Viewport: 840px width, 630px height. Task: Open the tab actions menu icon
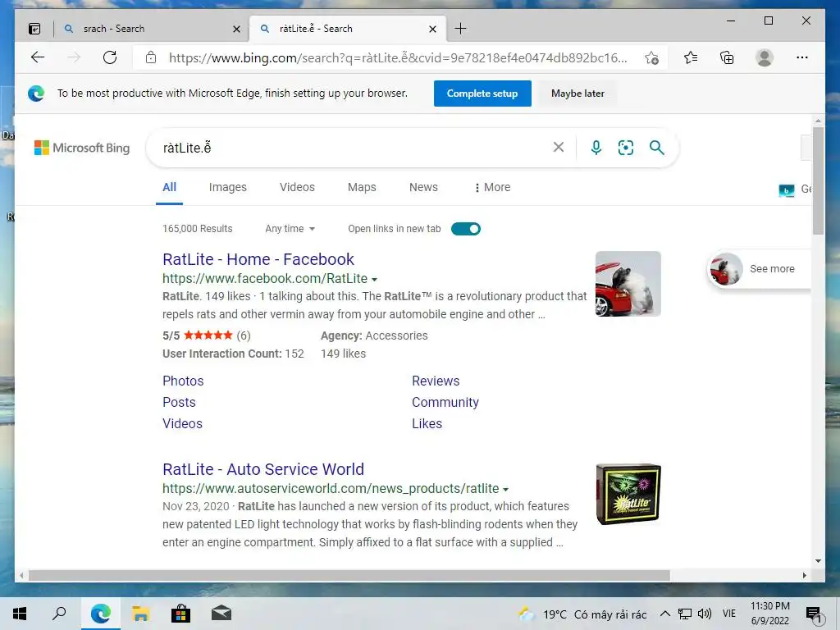[34, 29]
